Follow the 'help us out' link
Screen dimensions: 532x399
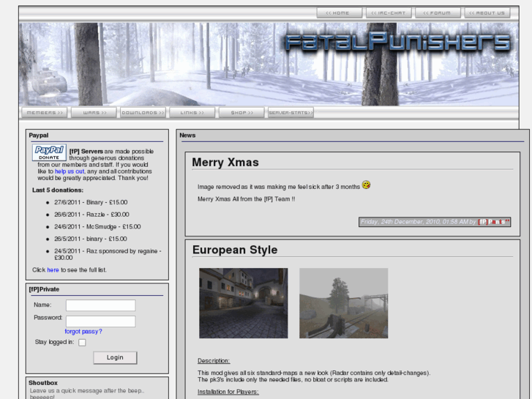point(70,171)
